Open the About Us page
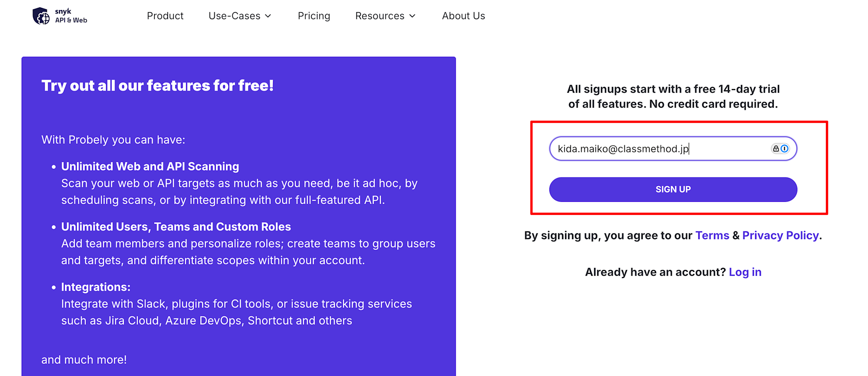This screenshot has width=868, height=376. pos(464,16)
